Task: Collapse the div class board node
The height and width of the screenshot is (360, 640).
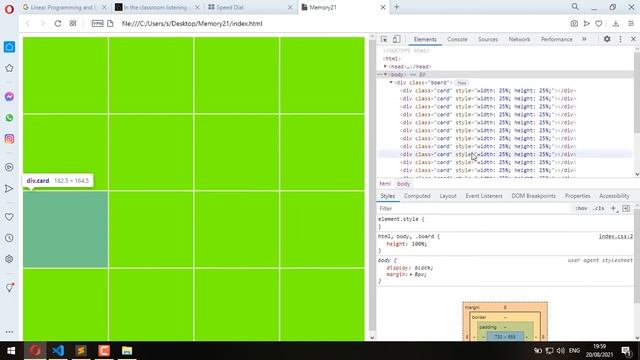Action: 391,82
